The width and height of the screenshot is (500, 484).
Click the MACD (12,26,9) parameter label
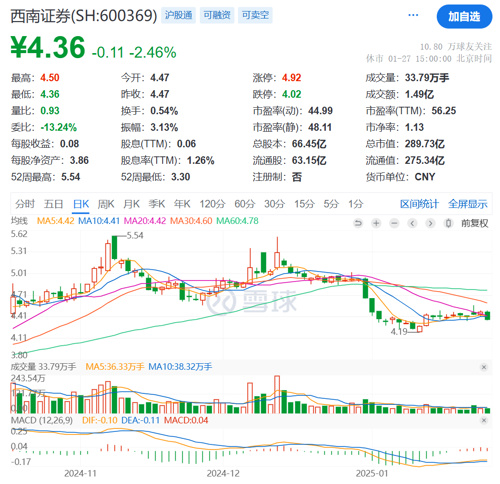point(42,420)
